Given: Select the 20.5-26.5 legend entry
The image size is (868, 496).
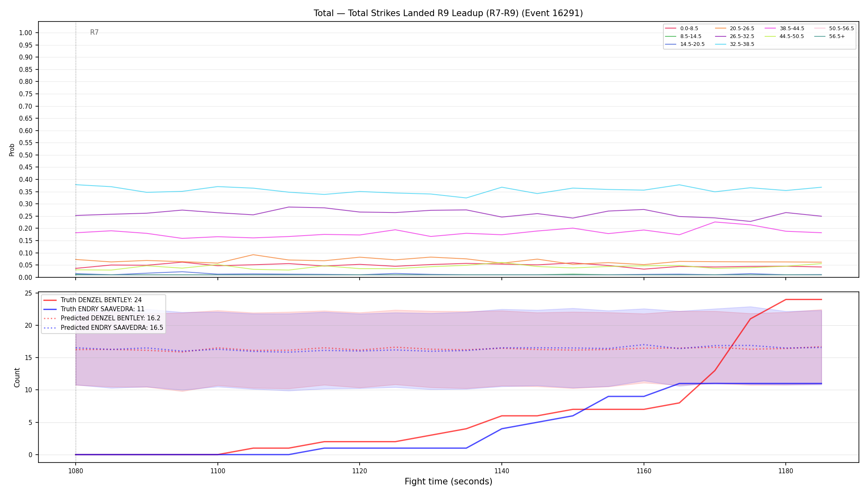Looking at the screenshot, I should pyautogui.click(x=735, y=29).
